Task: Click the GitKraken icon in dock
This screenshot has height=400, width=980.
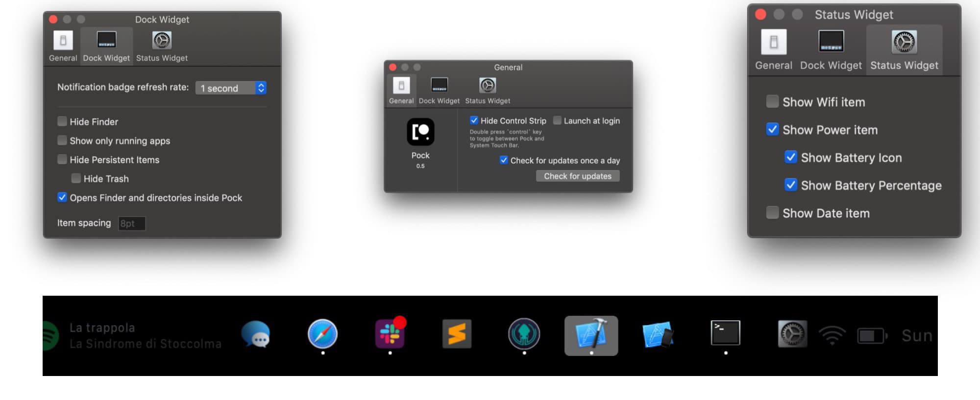Action: pos(524,334)
